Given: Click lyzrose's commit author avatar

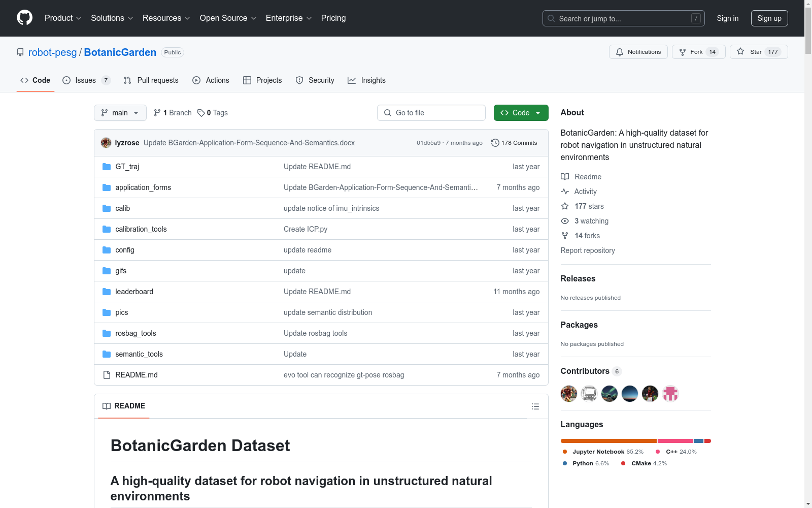Looking at the screenshot, I should point(106,143).
